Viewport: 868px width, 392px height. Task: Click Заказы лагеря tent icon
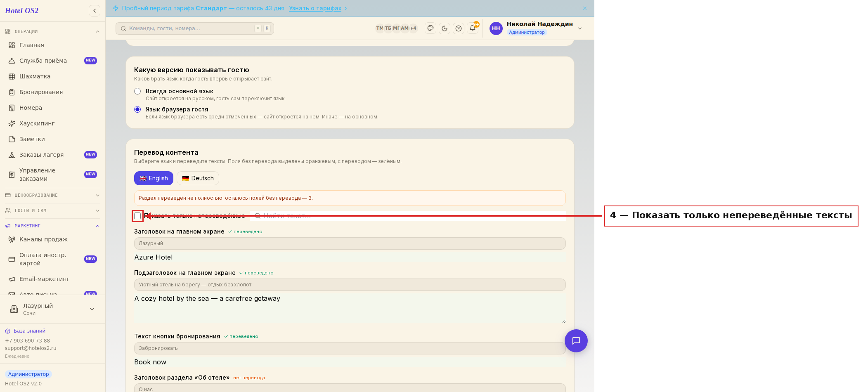[x=12, y=155]
